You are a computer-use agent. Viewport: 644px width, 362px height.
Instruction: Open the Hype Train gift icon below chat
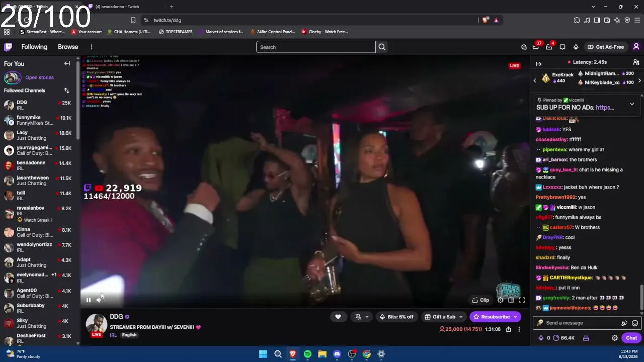(x=586, y=338)
